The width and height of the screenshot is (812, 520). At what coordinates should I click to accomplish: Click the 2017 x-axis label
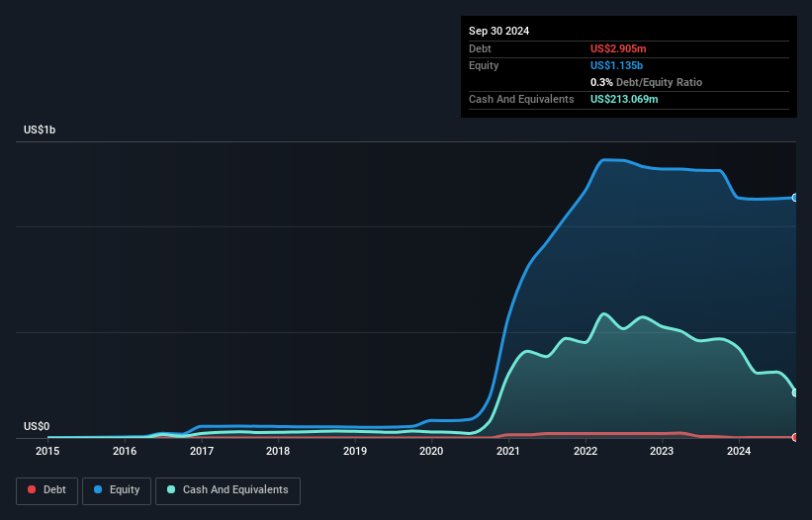(202, 451)
